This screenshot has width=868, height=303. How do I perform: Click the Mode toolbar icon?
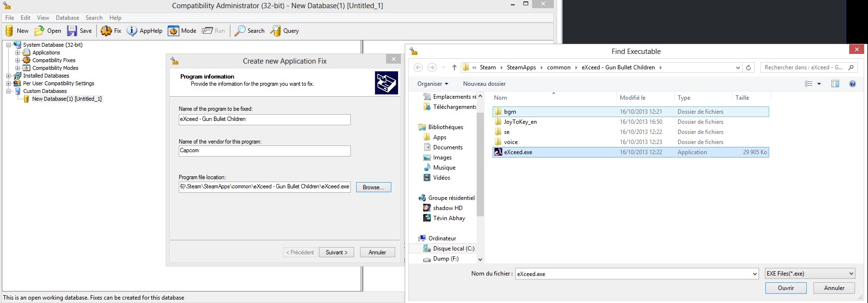tap(173, 31)
